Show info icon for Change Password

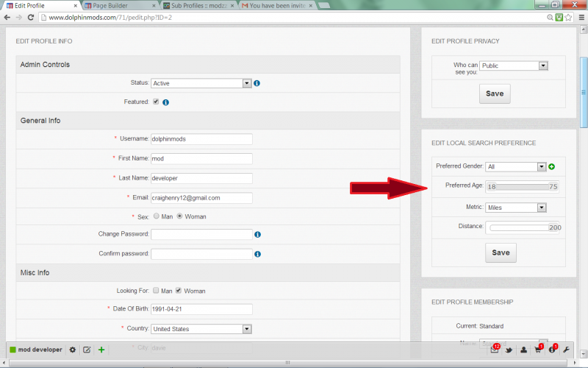pyautogui.click(x=258, y=234)
